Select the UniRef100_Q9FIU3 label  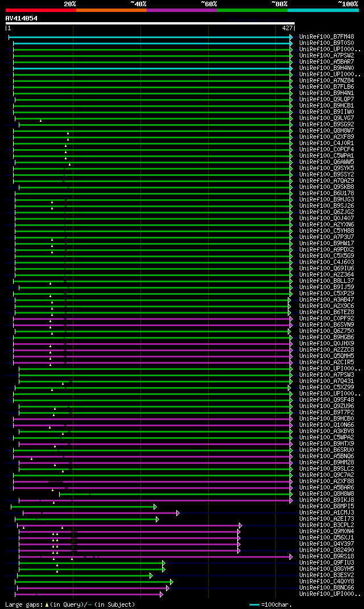326,563
